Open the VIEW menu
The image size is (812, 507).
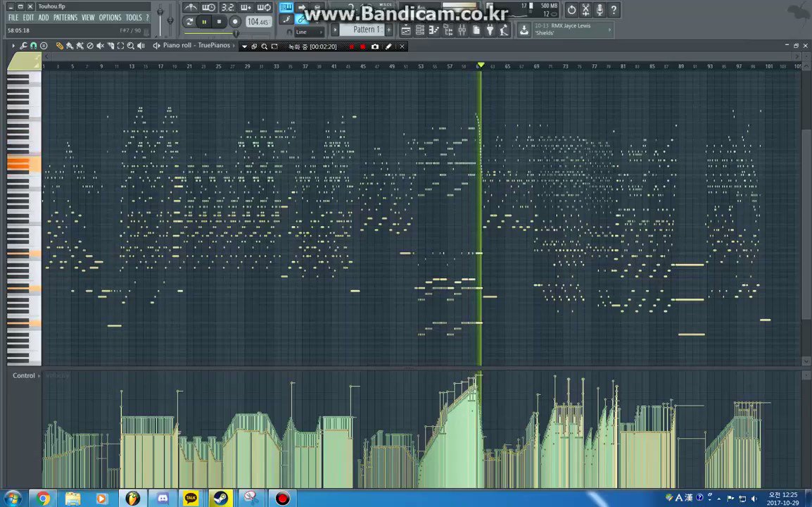click(88, 18)
